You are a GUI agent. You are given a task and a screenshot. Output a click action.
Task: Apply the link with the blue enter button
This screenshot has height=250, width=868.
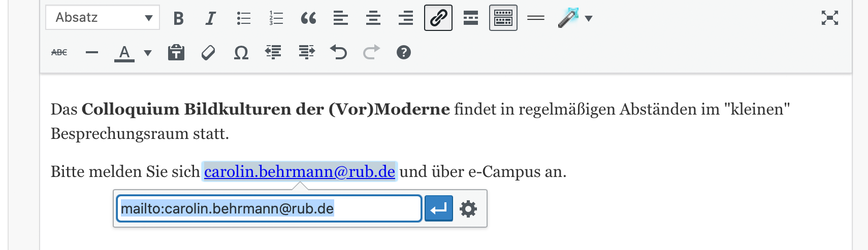coord(439,208)
